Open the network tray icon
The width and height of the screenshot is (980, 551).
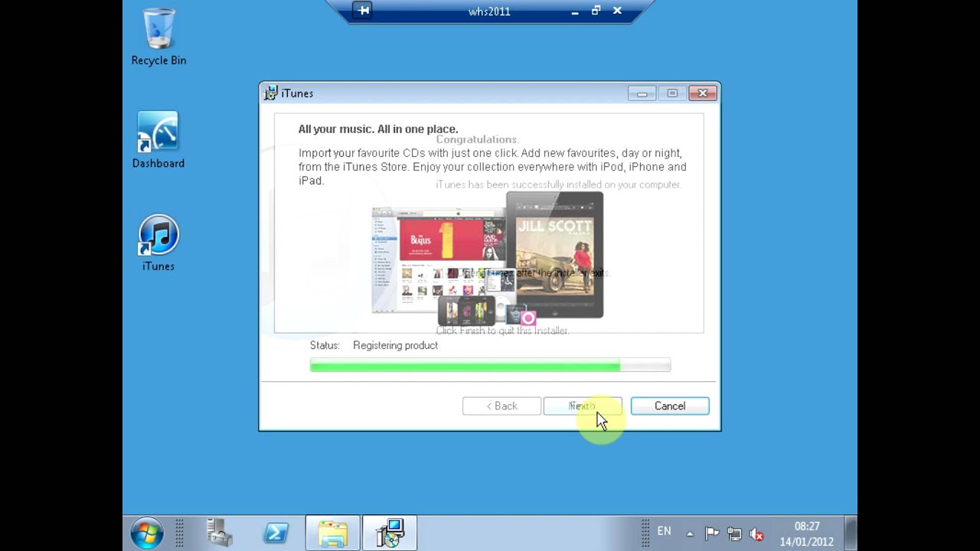tap(734, 533)
